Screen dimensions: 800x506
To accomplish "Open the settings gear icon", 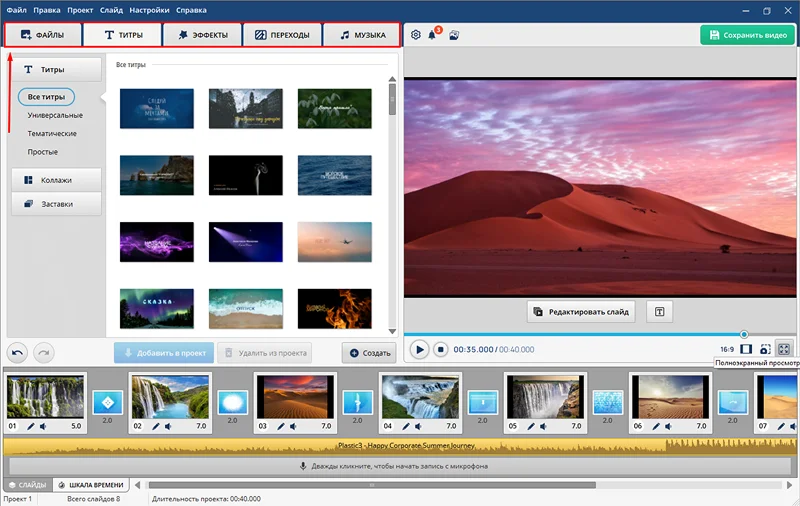I will [x=416, y=35].
